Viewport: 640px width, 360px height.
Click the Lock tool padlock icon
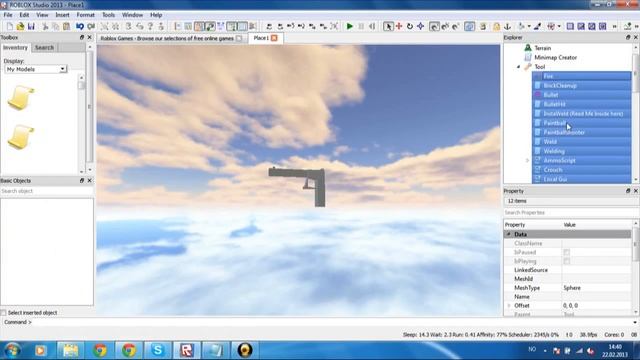tap(496, 27)
